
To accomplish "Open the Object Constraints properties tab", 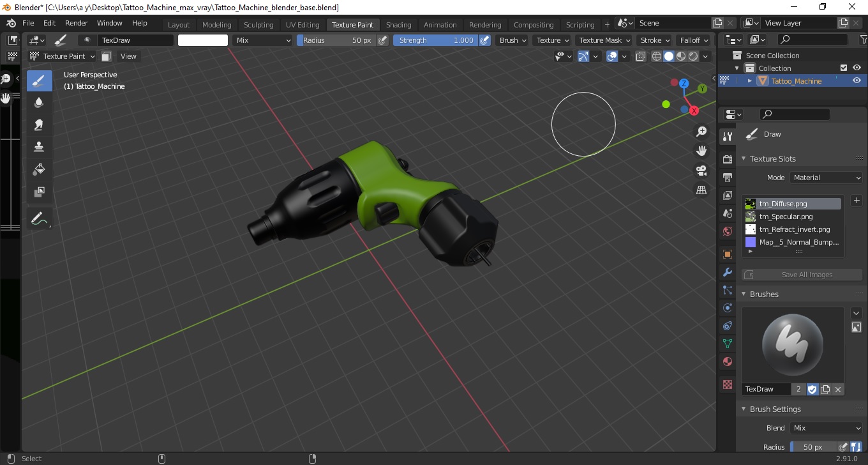I will (727, 326).
